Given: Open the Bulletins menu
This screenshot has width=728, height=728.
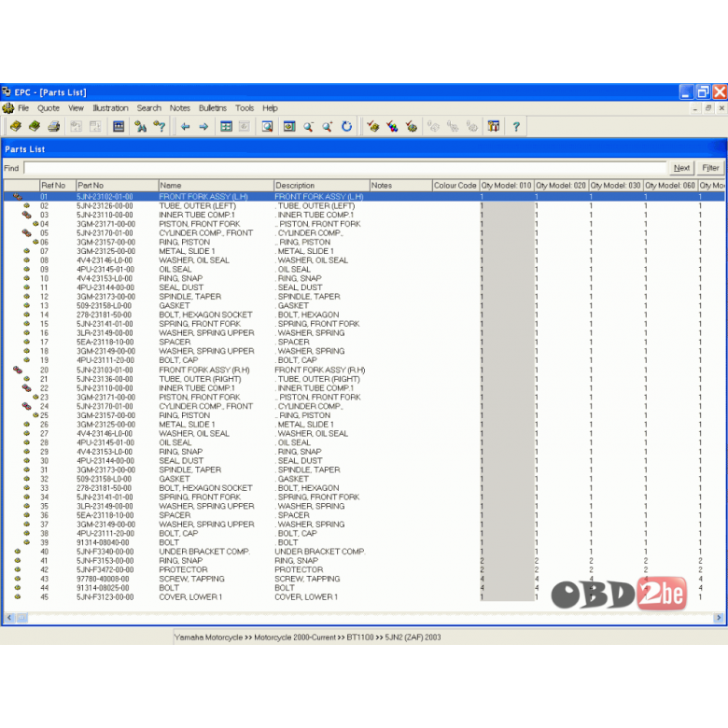Looking at the screenshot, I should tap(213, 108).
